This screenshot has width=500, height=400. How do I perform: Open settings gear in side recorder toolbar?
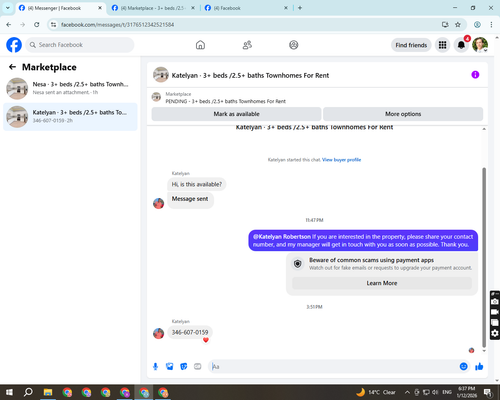(495, 333)
